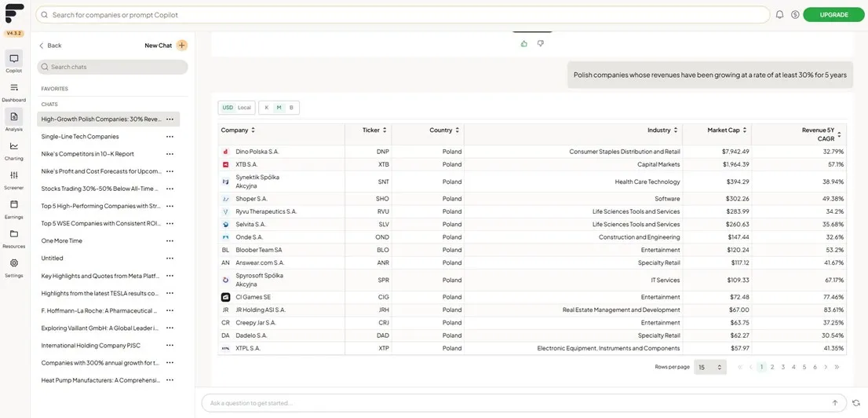Set number units to K
The height and width of the screenshot is (418, 868).
pos(267,108)
